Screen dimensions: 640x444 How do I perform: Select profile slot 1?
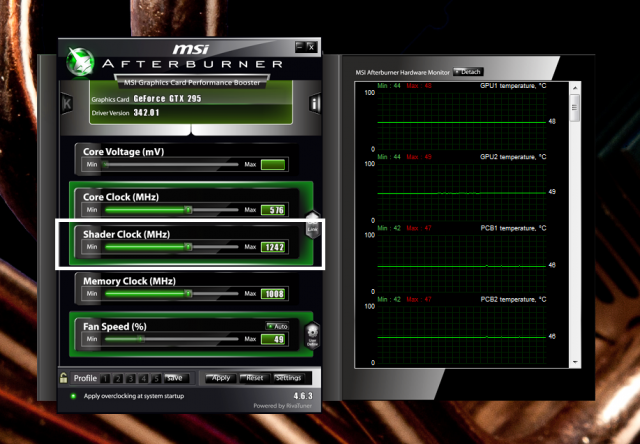pyautogui.click(x=105, y=378)
